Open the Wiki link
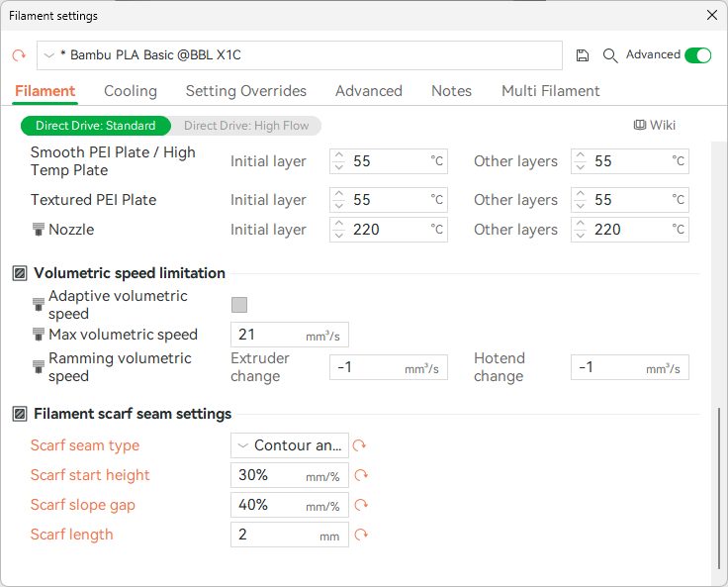The image size is (728, 587). (654, 125)
